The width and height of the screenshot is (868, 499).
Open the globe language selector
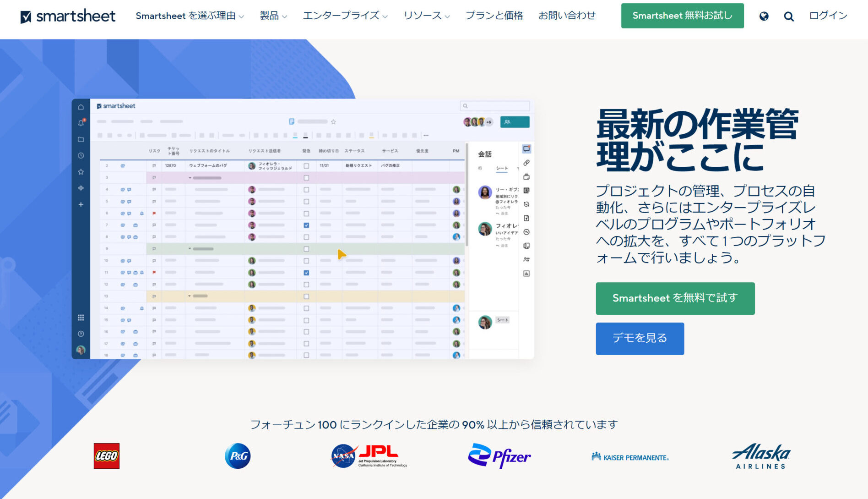tap(764, 16)
